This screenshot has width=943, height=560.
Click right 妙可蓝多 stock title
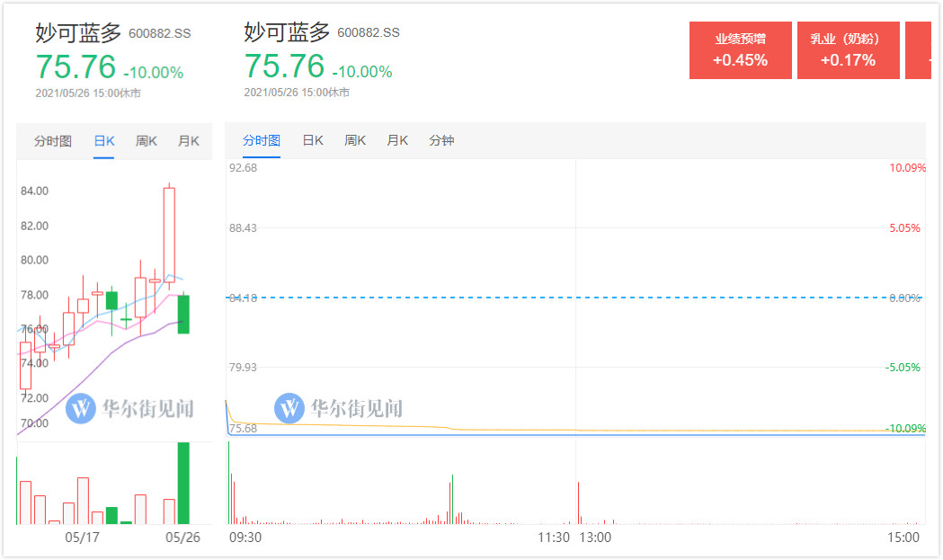287,31
